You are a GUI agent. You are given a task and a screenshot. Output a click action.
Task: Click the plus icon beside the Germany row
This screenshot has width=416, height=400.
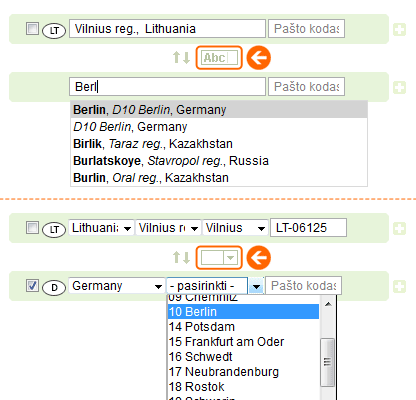[399, 287]
